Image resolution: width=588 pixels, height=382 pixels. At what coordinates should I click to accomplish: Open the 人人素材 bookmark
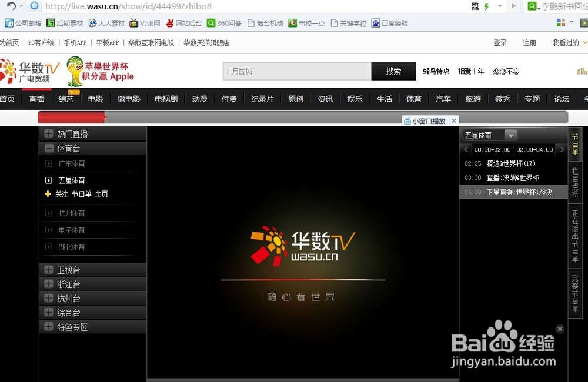pos(106,24)
